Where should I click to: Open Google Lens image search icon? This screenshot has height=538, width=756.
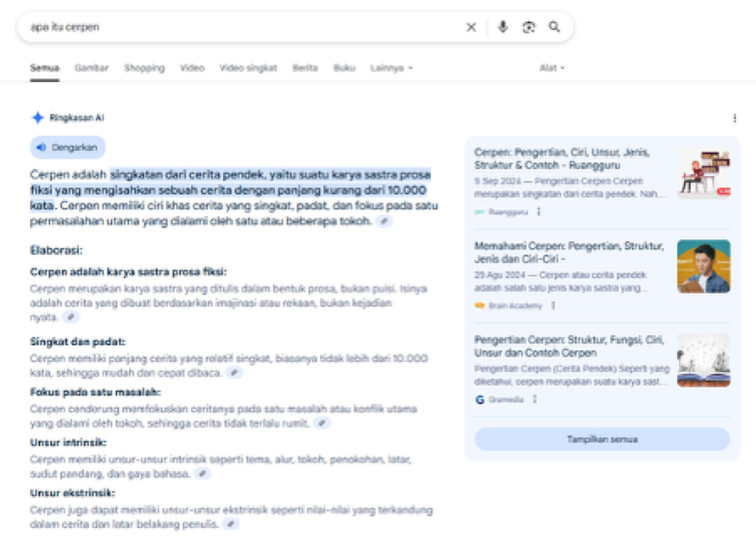[x=529, y=27]
